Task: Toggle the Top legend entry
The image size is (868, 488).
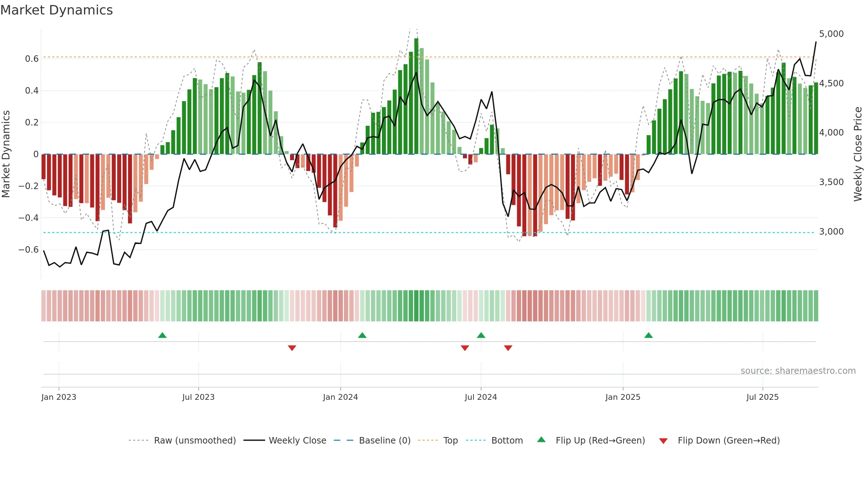Action: click(x=438, y=440)
